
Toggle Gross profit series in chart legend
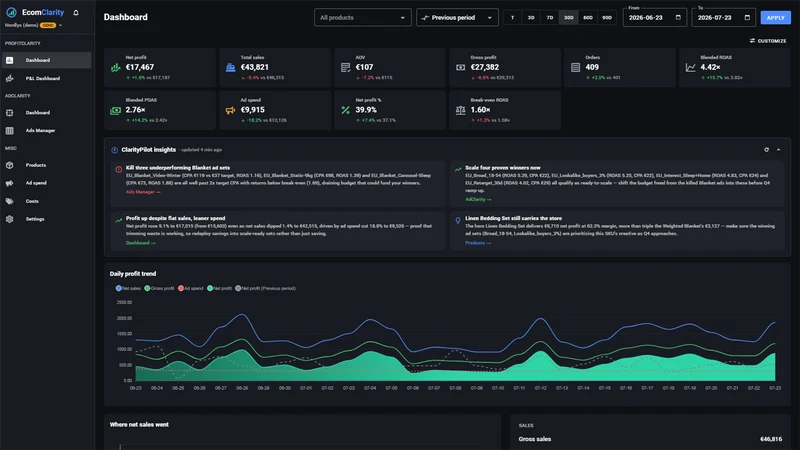[159, 288]
